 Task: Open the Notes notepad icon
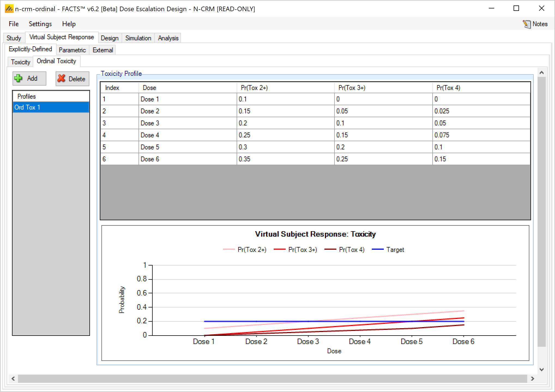click(x=527, y=24)
